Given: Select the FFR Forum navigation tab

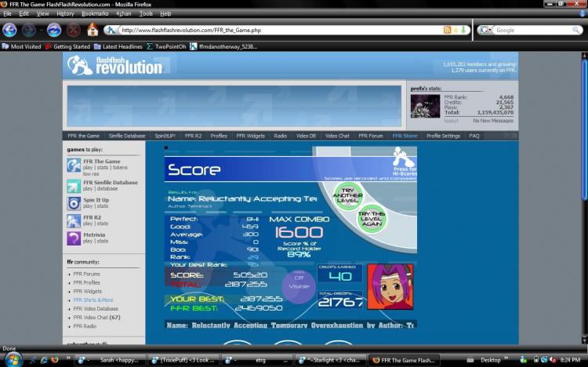Looking at the screenshot, I should 371,136.
